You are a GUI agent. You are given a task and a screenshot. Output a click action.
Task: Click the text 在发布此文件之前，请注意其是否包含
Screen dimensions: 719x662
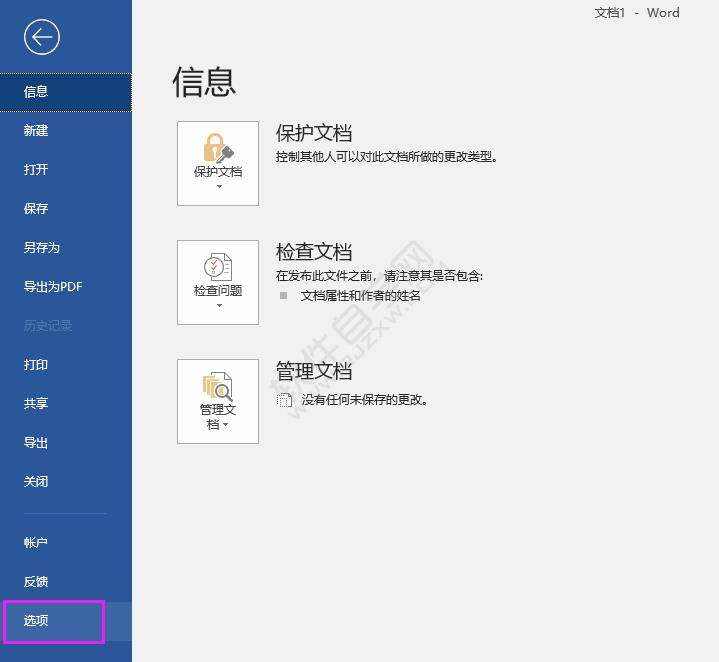point(379,276)
